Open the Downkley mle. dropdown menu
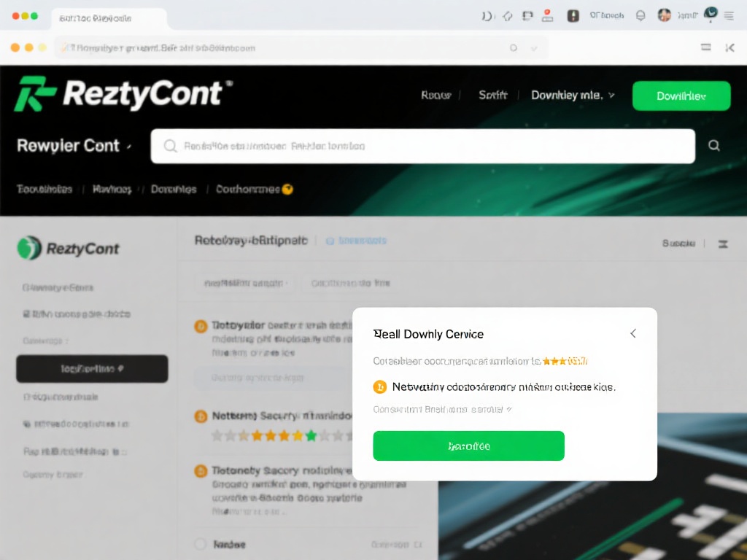This screenshot has width=747, height=560. point(573,96)
